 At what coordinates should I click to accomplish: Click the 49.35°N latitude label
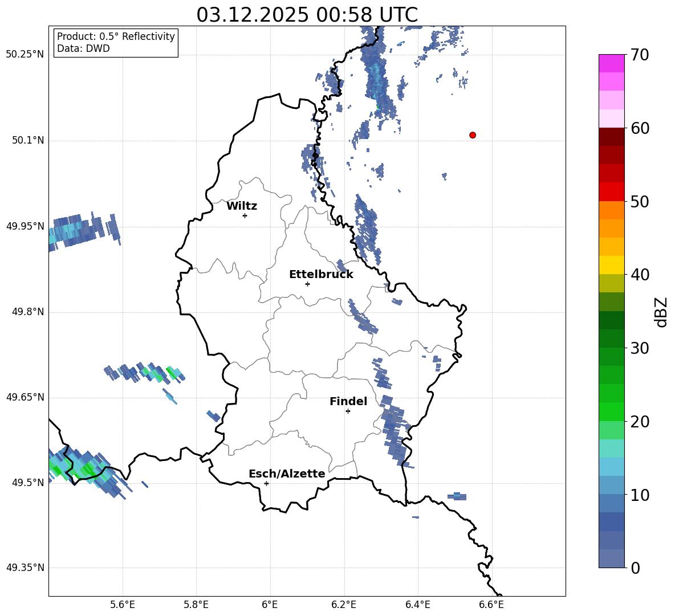[25, 568]
